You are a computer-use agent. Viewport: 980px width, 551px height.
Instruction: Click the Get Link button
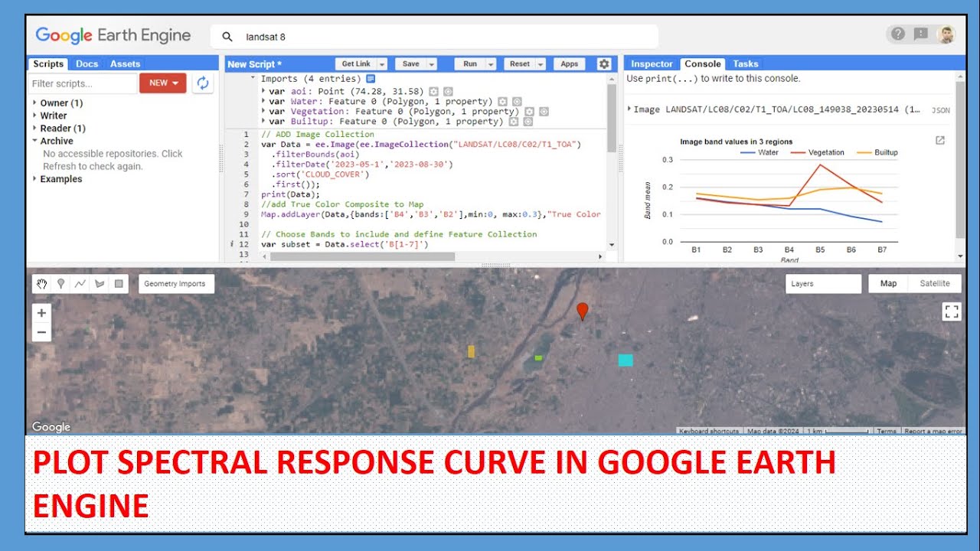click(355, 64)
